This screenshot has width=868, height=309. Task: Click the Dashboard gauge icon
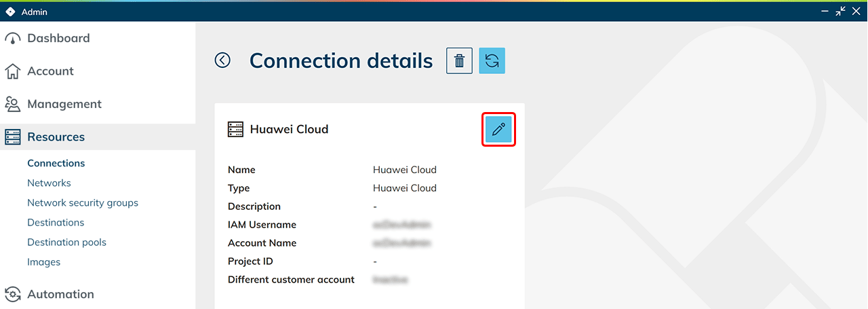[13, 39]
